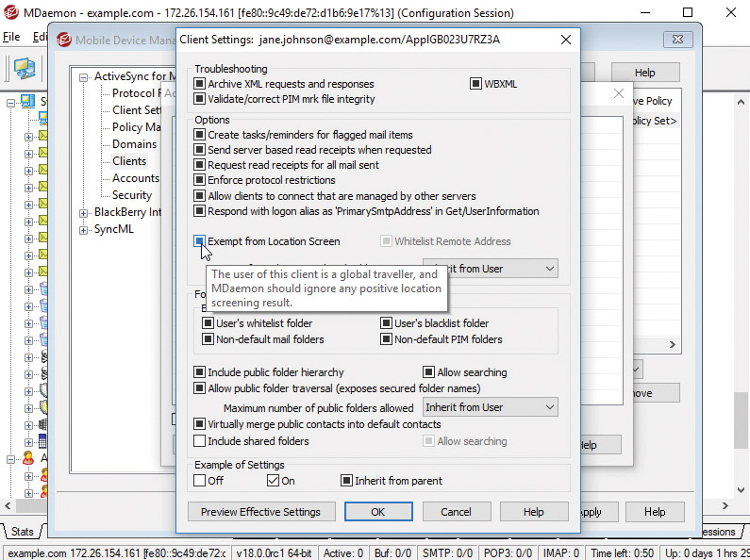
Task: Select Protocol item in ActiveSync tree
Action: pyautogui.click(x=135, y=93)
